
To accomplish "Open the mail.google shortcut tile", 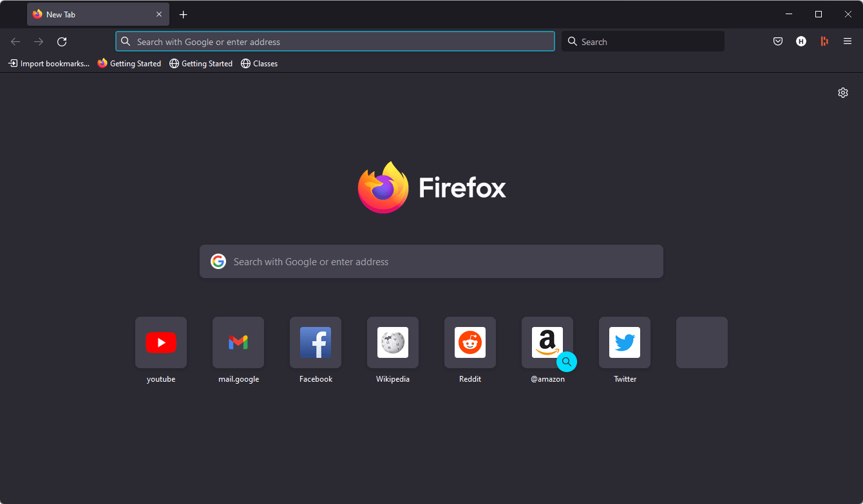I will pyautogui.click(x=238, y=342).
